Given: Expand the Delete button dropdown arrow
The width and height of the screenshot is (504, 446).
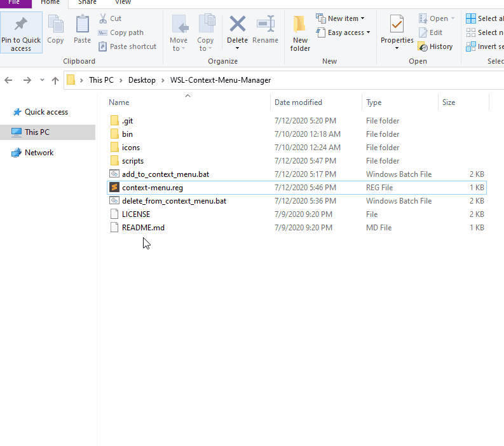Looking at the screenshot, I should 237,48.
